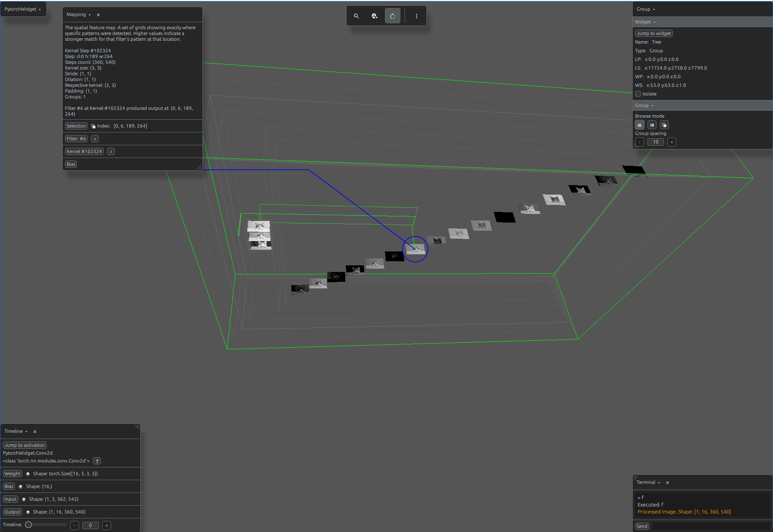Click the black feature map thumbnail at far right
Viewport: 773px width, 532px height.
pos(634,170)
